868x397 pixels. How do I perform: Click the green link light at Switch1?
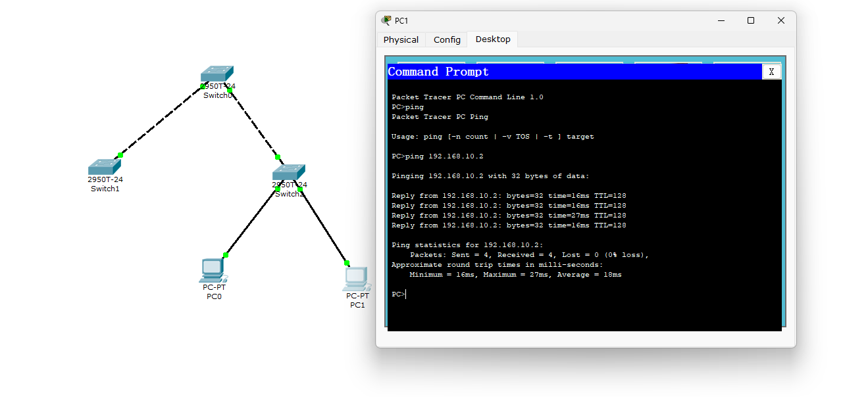click(x=120, y=155)
